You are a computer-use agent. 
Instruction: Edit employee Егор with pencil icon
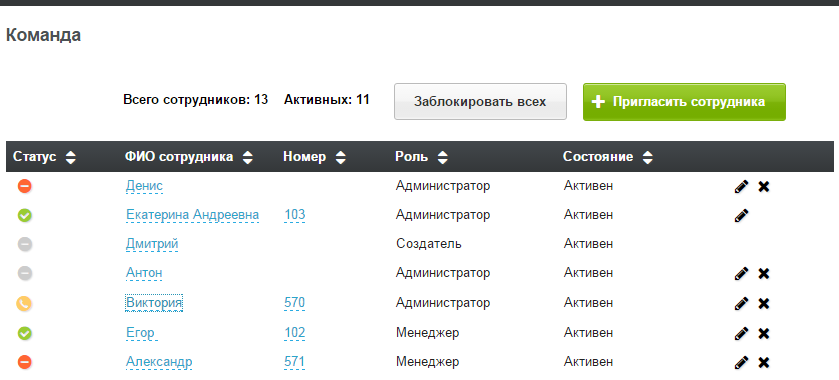pyautogui.click(x=741, y=333)
